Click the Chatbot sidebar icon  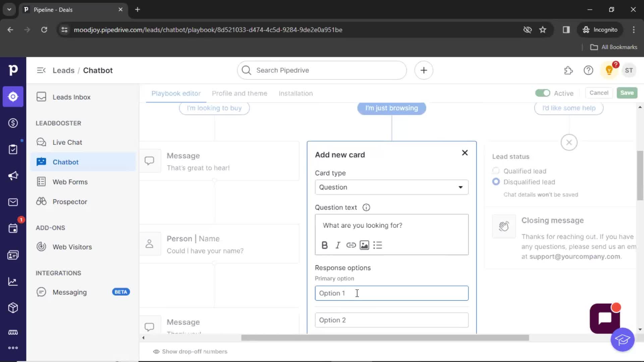pyautogui.click(x=41, y=162)
